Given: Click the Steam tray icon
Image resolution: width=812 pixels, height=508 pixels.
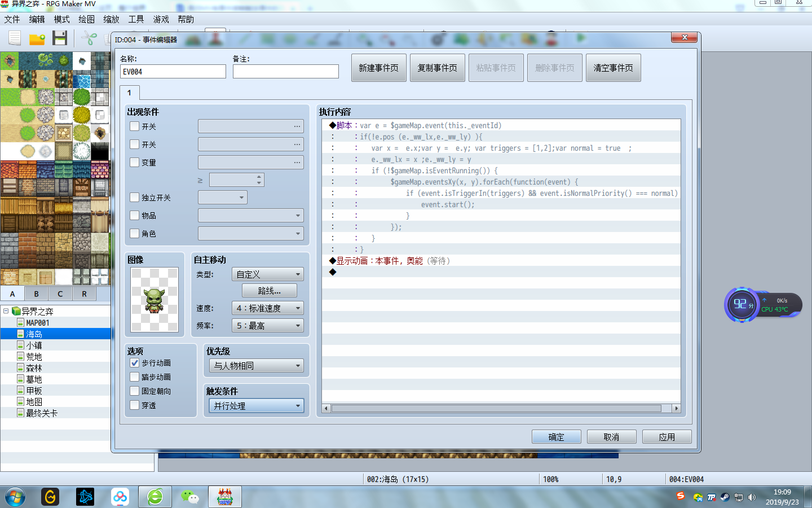Looking at the screenshot, I should [725, 497].
